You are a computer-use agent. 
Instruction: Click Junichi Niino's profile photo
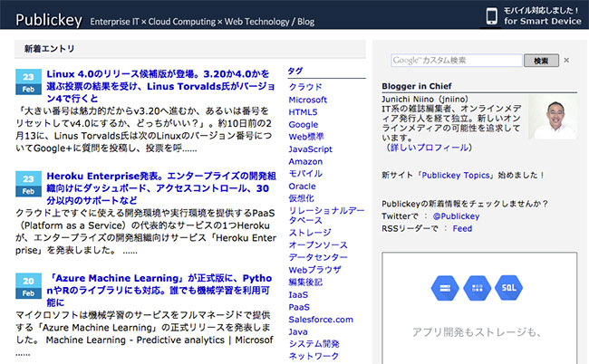click(553, 117)
